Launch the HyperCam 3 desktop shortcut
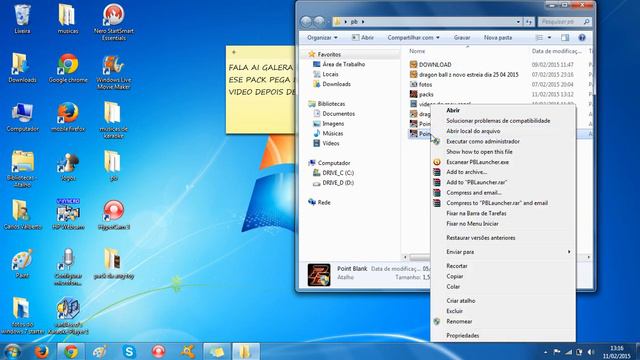This screenshot has height=360, width=640. 114,214
